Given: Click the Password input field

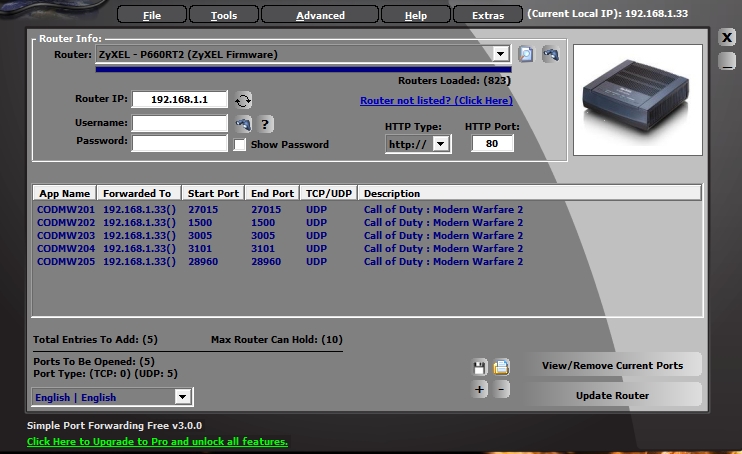Looking at the screenshot, I should click(x=179, y=142).
